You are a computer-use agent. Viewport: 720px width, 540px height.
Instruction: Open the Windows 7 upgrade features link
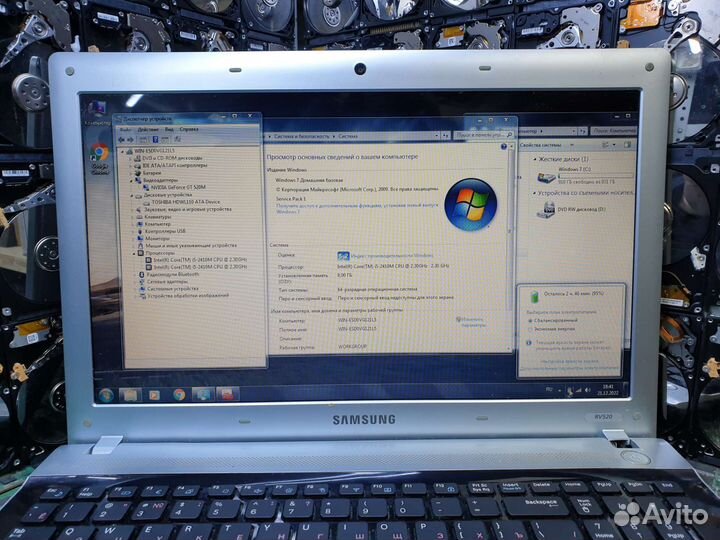pyautogui.click(x=356, y=208)
